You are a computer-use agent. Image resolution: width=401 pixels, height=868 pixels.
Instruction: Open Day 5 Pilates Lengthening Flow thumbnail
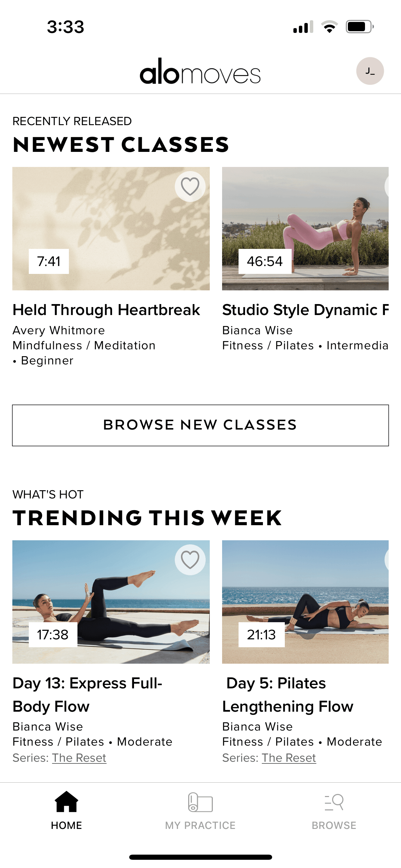[x=305, y=602]
